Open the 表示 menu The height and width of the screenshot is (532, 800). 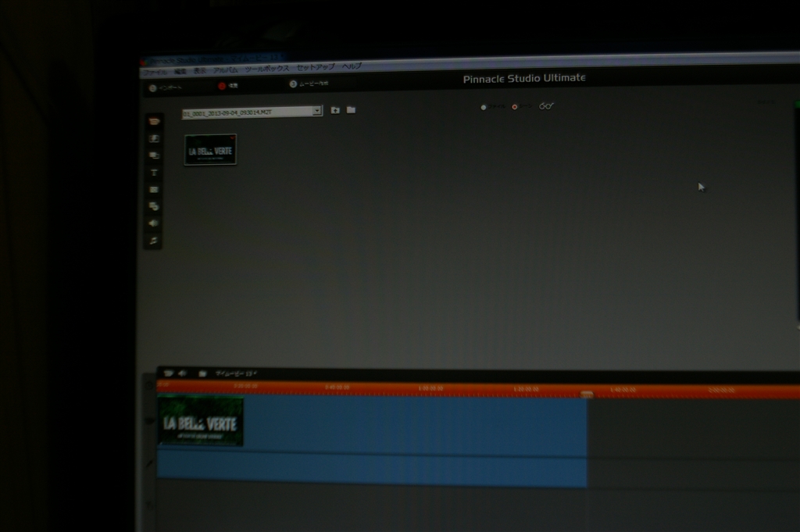[x=200, y=71]
